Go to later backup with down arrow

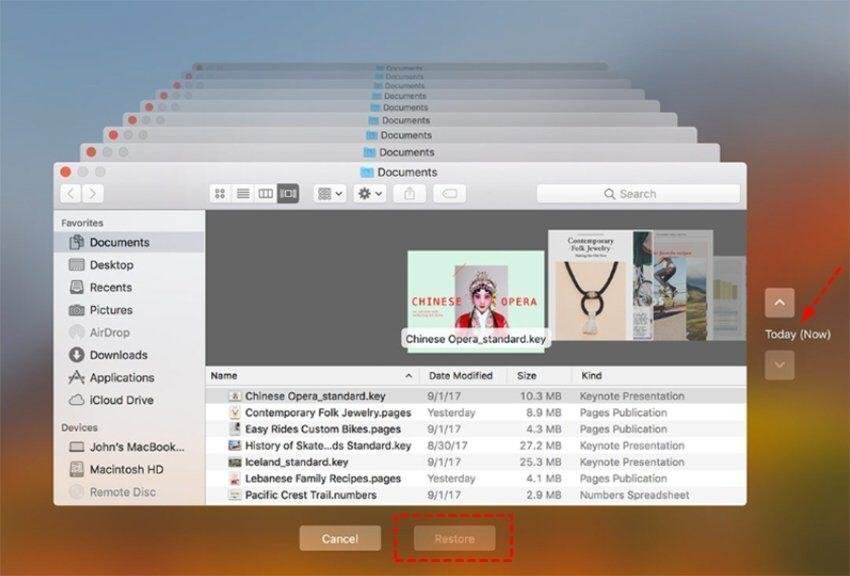(x=780, y=365)
